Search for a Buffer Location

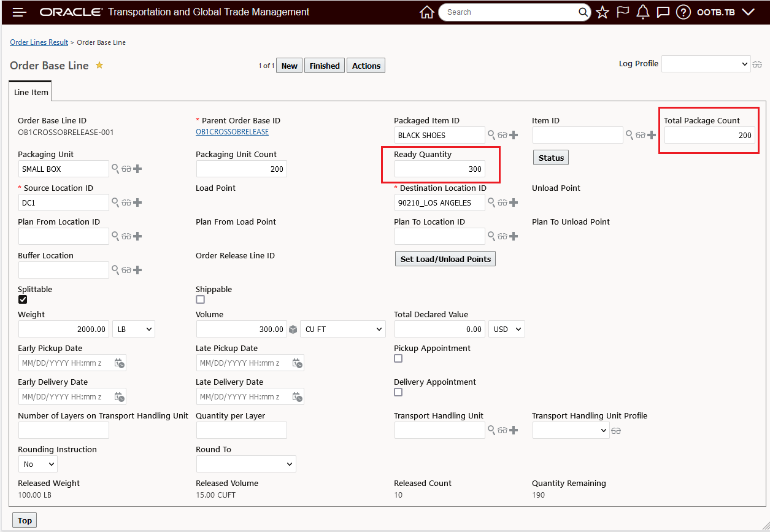pos(115,270)
